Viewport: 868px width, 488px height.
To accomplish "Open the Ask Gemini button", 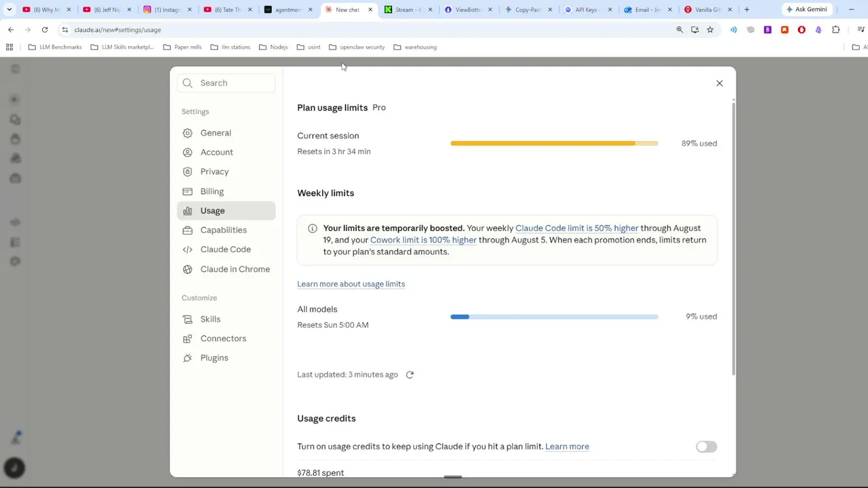I will coord(806,9).
